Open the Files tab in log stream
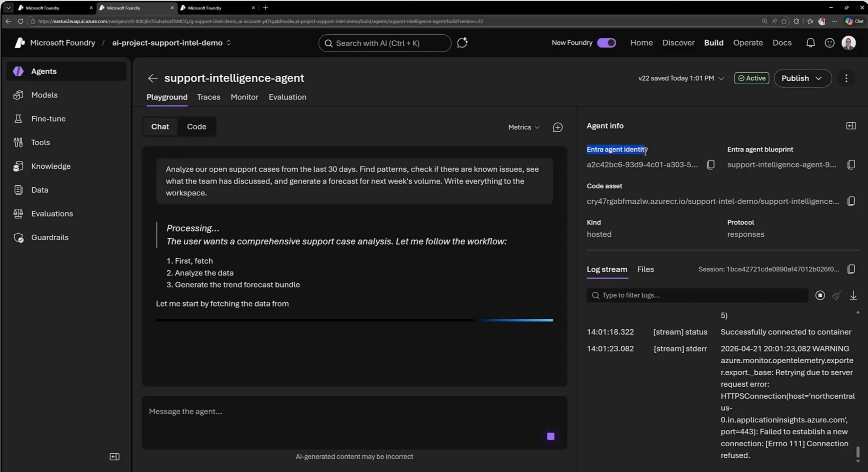Screen dimensions: 868x472 click(645, 269)
